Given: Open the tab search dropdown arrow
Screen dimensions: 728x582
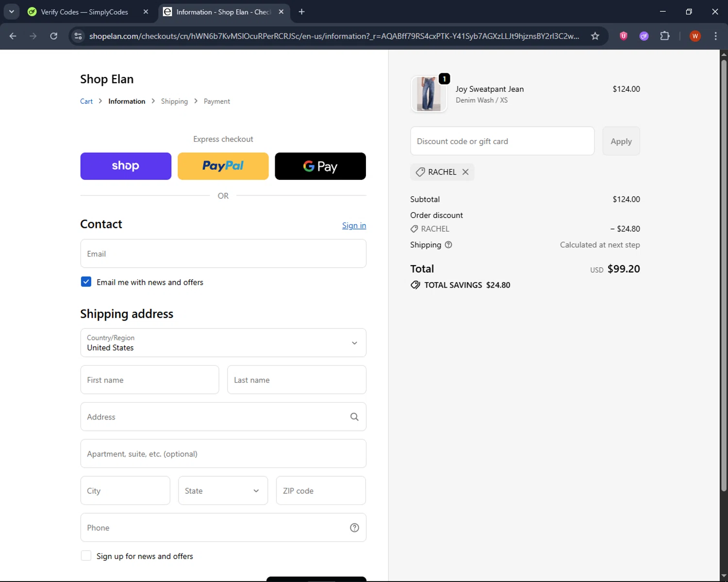Looking at the screenshot, I should [12, 12].
